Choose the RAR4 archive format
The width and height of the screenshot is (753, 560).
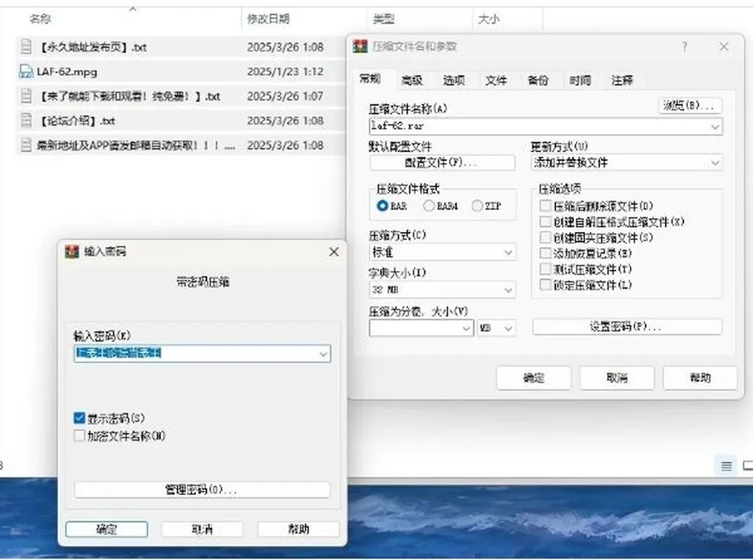click(x=428, y=206)
